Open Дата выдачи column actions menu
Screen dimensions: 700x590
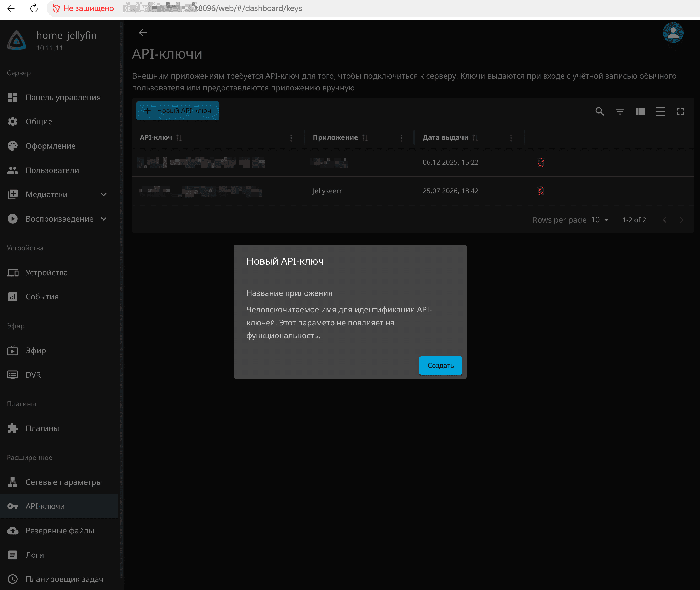coord(511,138)
